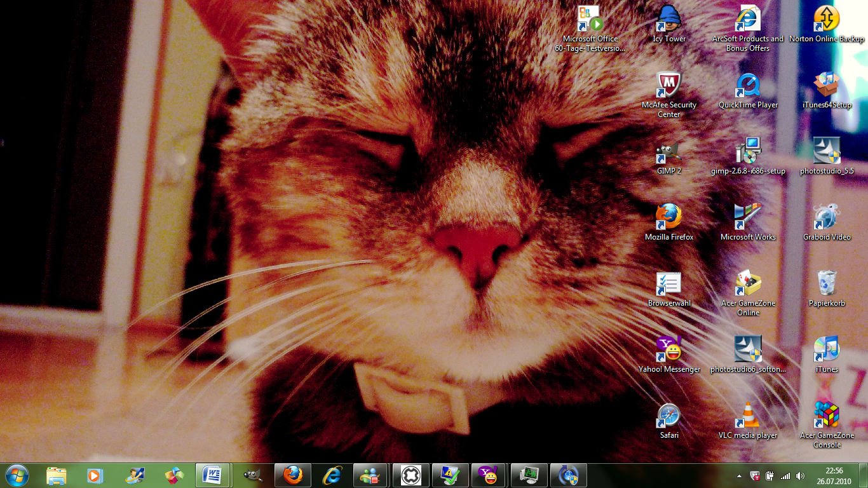Select the Graboid Video desktop shortcut
The width and height of the screenshot is (868, 488).
click(x=827, y=224)
